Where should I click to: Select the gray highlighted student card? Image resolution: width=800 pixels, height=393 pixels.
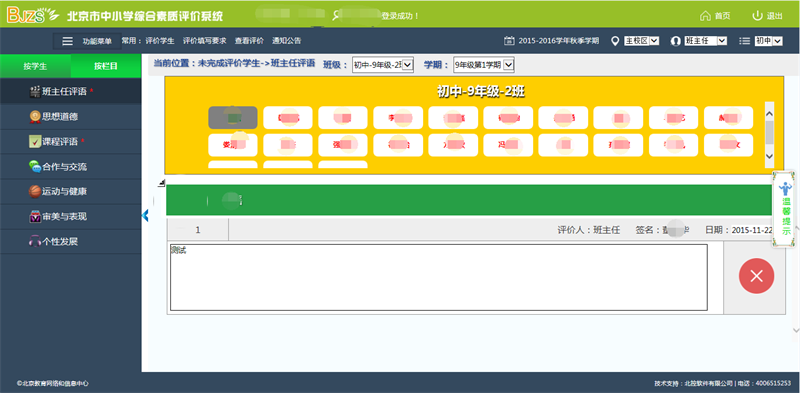[233, 117]
